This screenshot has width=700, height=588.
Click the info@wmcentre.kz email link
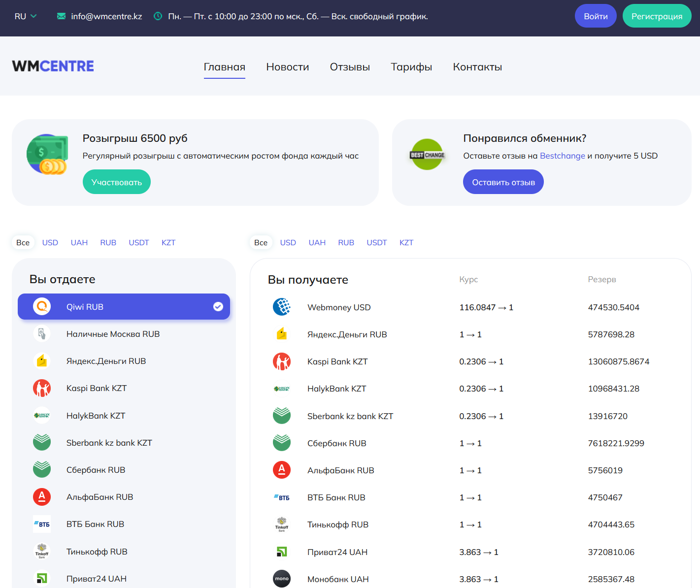[x=106, y=16]
